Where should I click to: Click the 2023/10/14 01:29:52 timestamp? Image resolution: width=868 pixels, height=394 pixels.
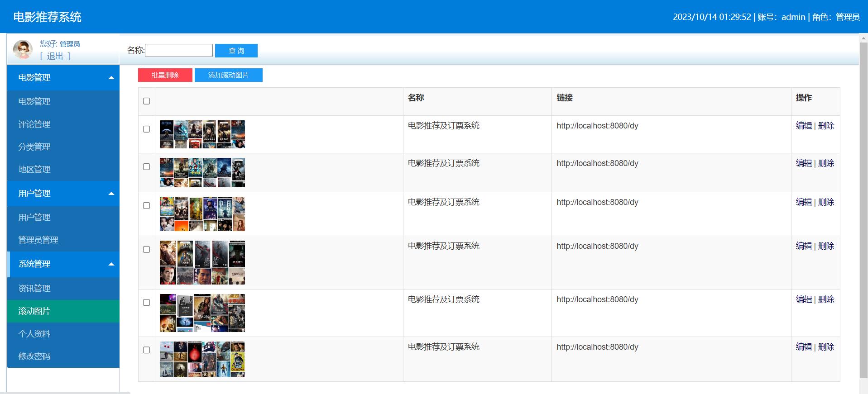pos(712,17)
